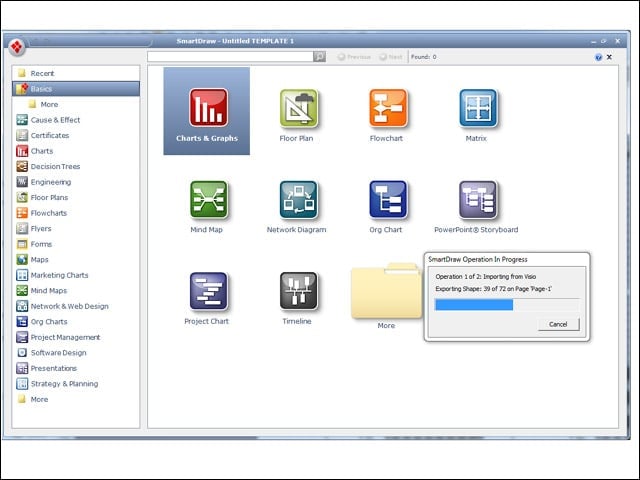Select Cause & Effect category
640x480 pixels.
tap(48, 120)
